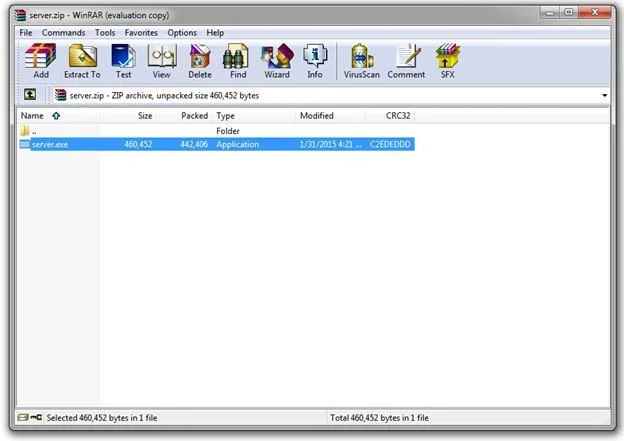Go up one folder level button

(x=30, y=95)
